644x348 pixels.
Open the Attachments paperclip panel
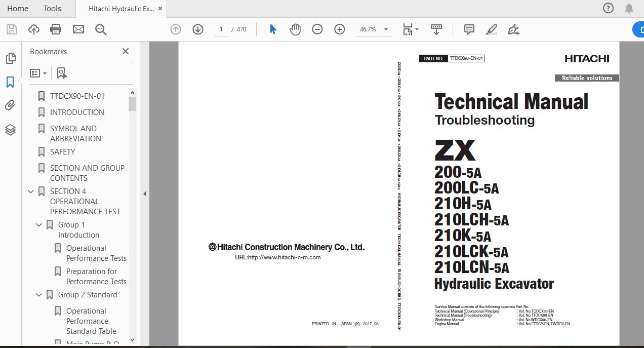coord(10,105)
